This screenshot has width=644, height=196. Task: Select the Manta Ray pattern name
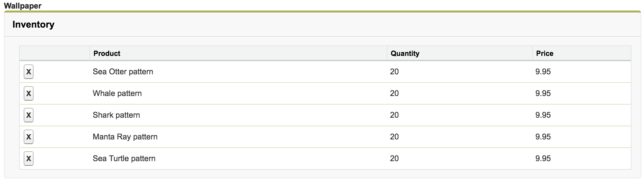pyautogui.click(x=125, y=137)
